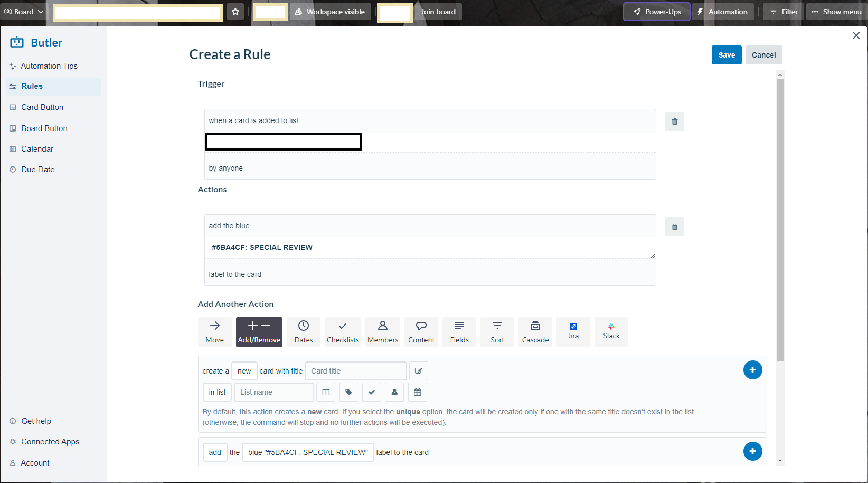Select the Jira action icon
The width and height of the screenshot is (868, 483).
pos(573,332)
